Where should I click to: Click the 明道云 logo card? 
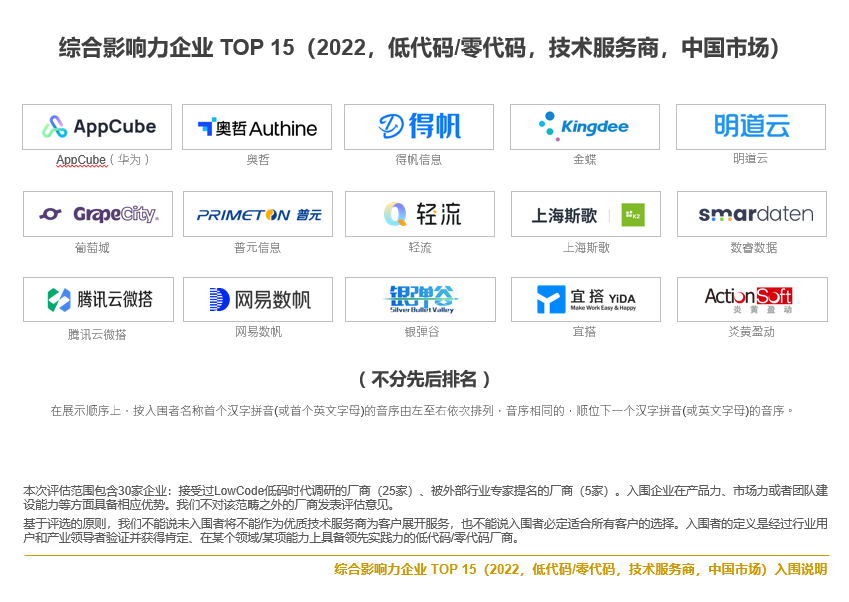[751, 127]
